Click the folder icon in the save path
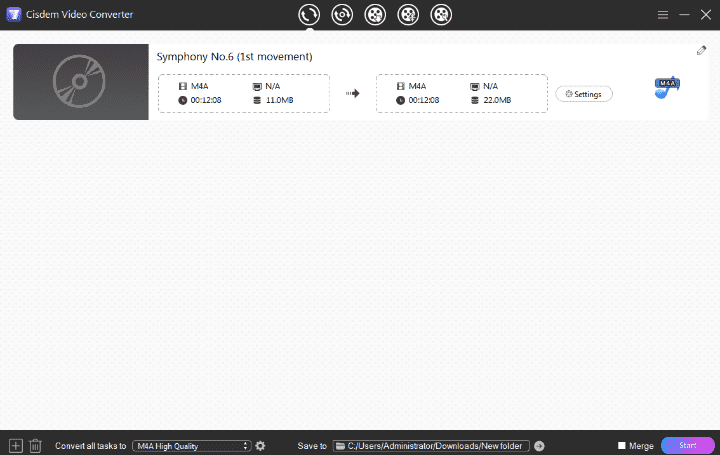The width and height of the screenshot is (720, 455). (340, 446)
